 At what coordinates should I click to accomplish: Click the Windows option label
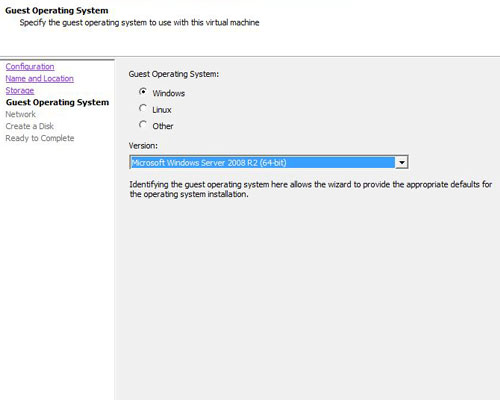pyautogui.click(x=169, y=93)
